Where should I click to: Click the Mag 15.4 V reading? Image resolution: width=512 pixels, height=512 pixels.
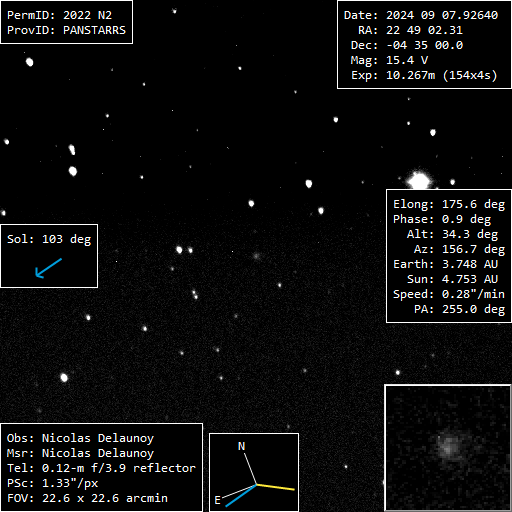[389, 60]
